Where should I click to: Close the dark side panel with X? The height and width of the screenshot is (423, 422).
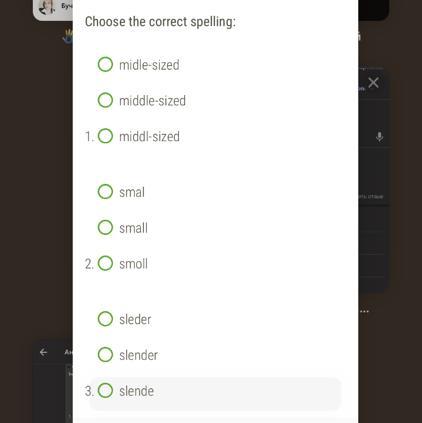click(x=373, y=82)
